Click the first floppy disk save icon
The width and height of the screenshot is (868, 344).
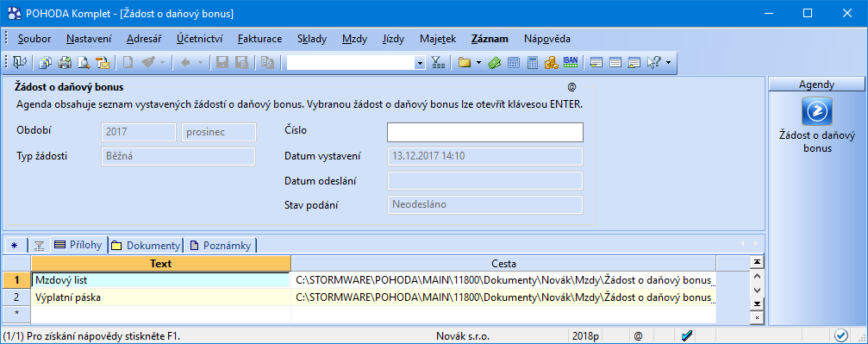point(222,63)
